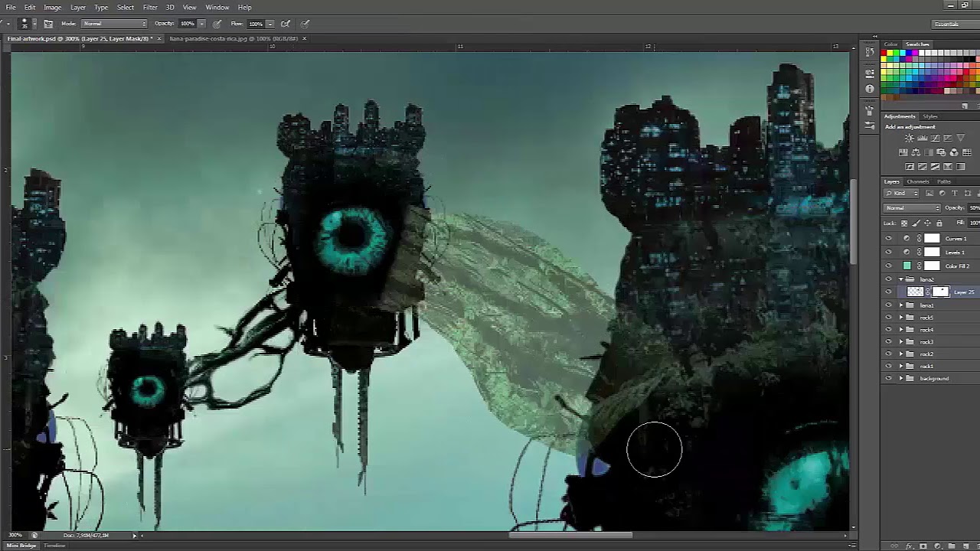
Task: Select the white swatch in top row
Action: pyautogui.click(x=921, y=53)
